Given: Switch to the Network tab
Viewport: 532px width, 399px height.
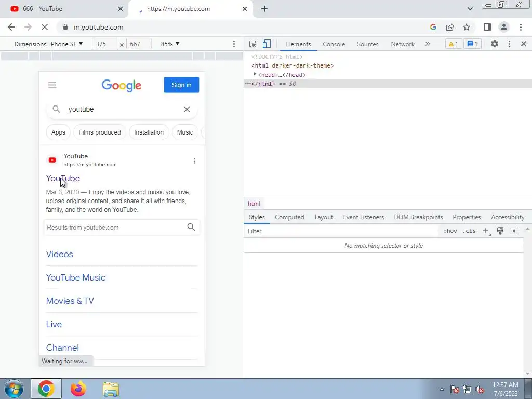Looking at the screenshot, I should tap(403, 44).
